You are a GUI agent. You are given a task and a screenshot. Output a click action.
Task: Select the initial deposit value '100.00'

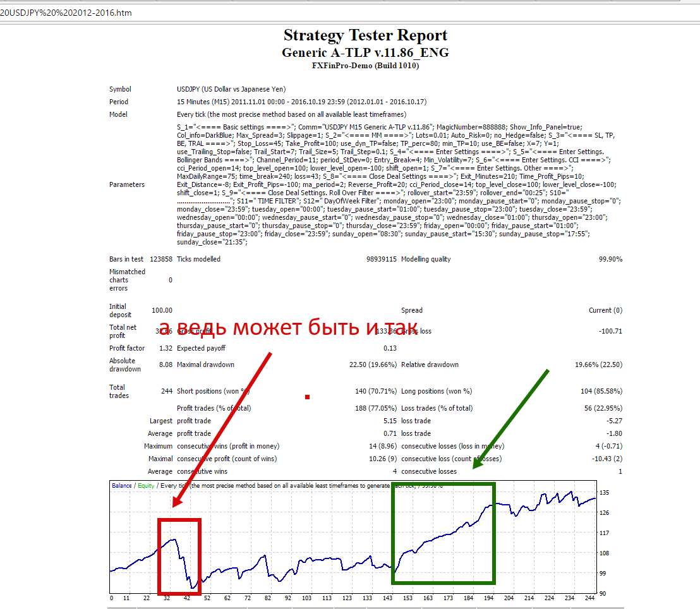[x=162, y=310]
